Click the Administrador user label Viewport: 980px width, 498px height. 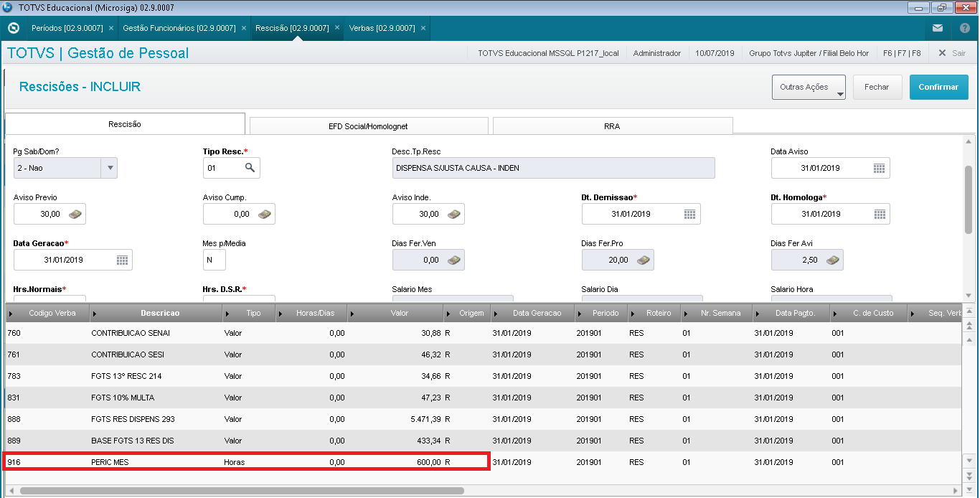pos(657,53)
